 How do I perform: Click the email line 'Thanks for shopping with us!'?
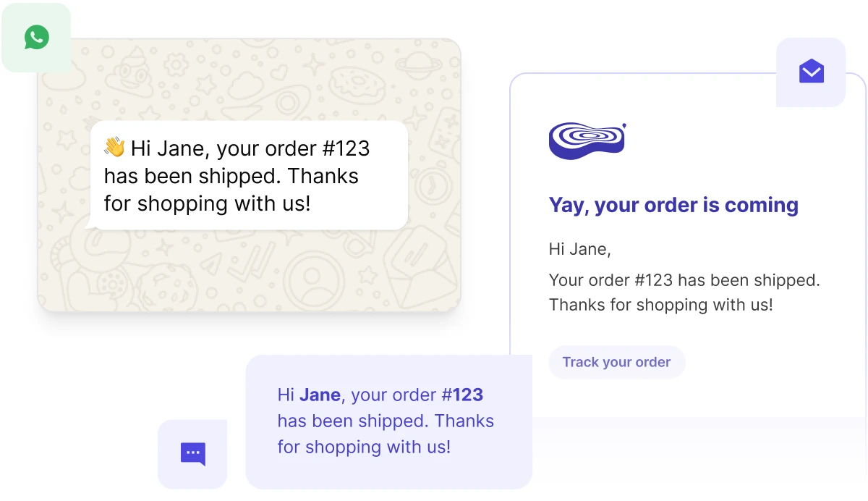pos(660,305)
